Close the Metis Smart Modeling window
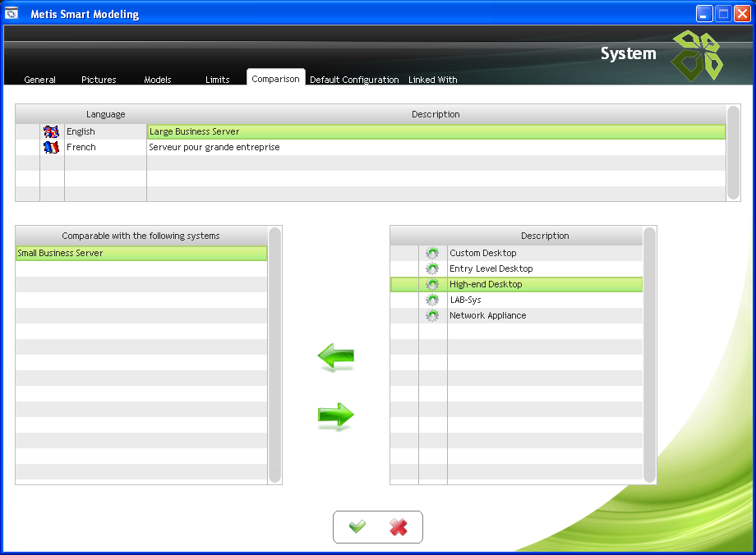This screenshot has height=555, width=756. click(x=742, y=13)
